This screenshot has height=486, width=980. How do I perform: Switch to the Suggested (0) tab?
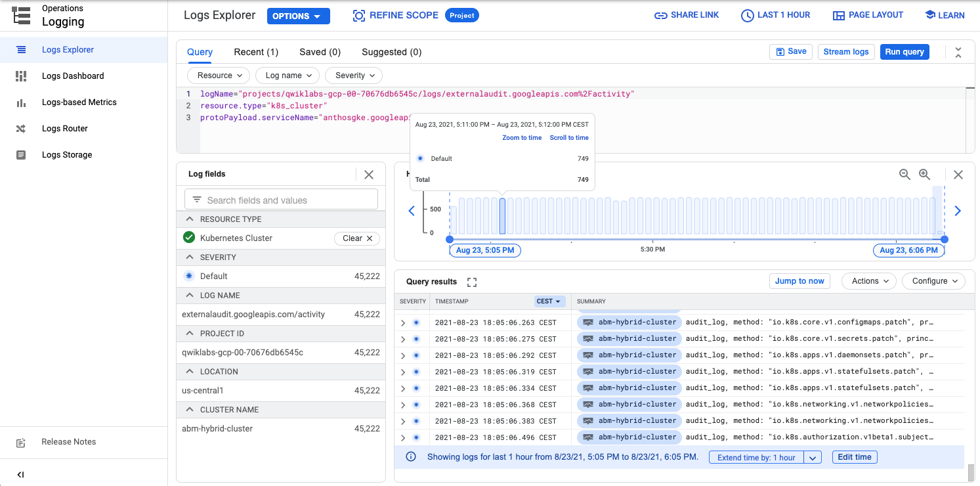tap(392, 52)
